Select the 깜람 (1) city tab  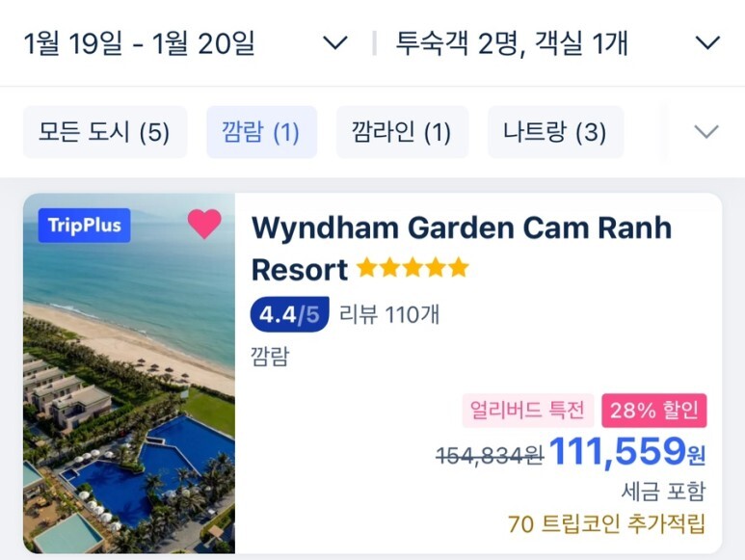tap(261, 132)
